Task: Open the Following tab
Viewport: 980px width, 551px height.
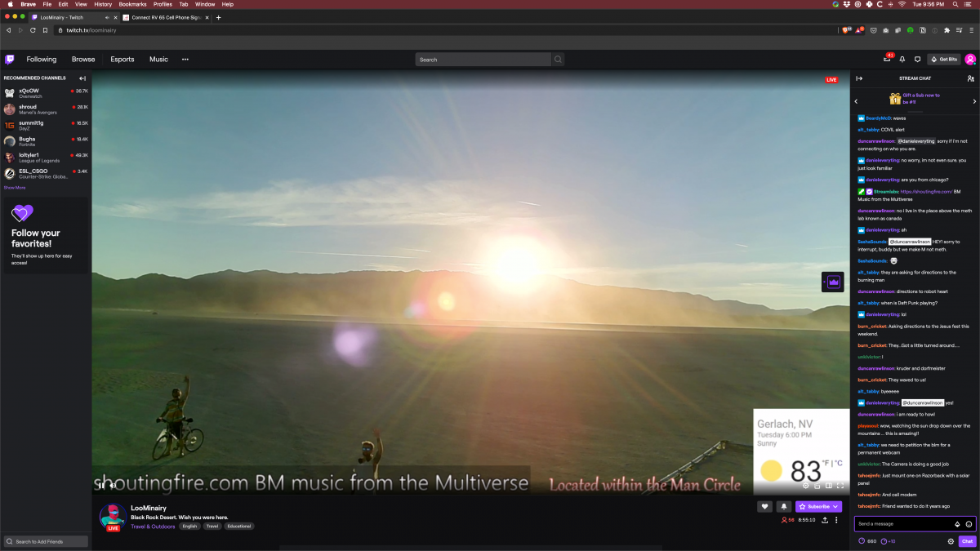Action: [x=42, y=59]
